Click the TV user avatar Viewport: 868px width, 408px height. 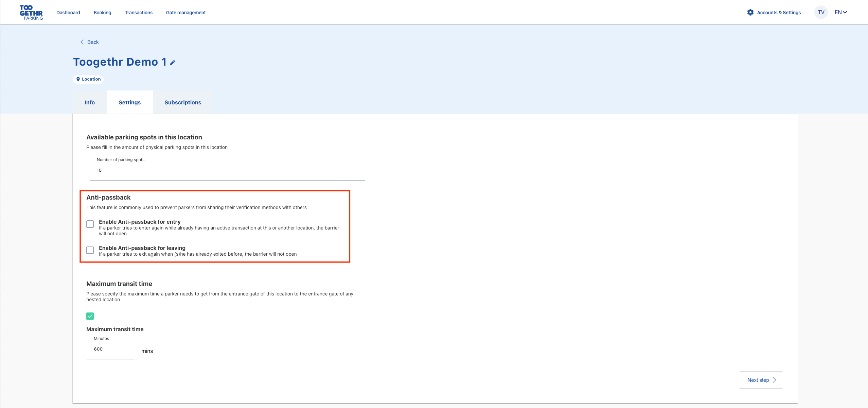pyautogui.click(x=821, y=13)
